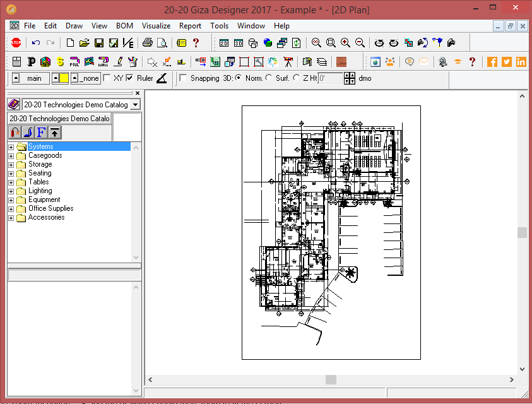Open the wood material swatch tool
Image resolution: width=532 pixels, height=404 pixels.
pyautogui.click(x=341, y=62)
